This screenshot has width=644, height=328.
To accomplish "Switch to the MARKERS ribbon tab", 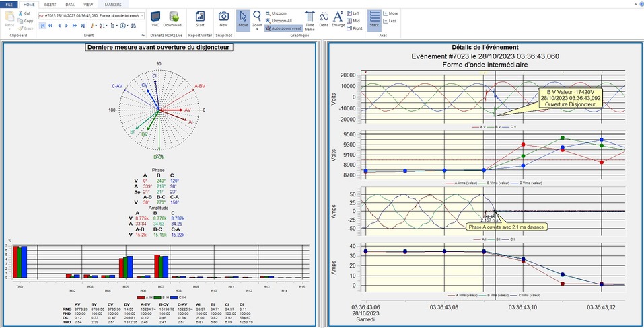I will click(x=113, y=4).
